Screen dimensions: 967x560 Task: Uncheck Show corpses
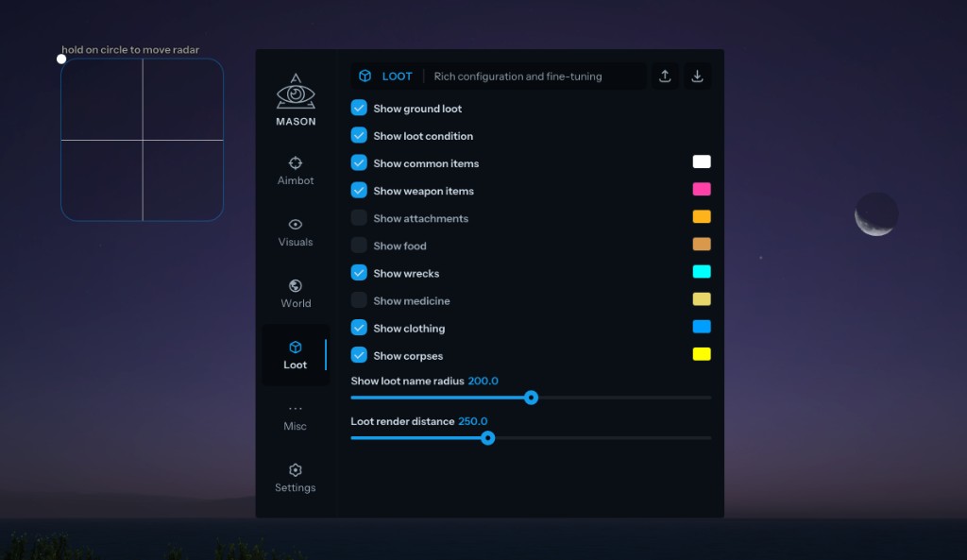[359, 355]
